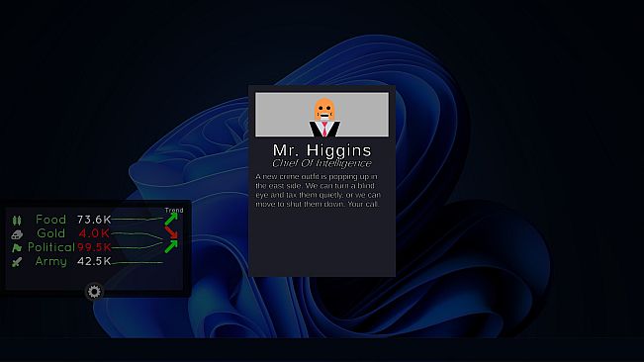The image size is (644, 362).
Task: Open settings with the gear icon
Action: pos(94,292)
